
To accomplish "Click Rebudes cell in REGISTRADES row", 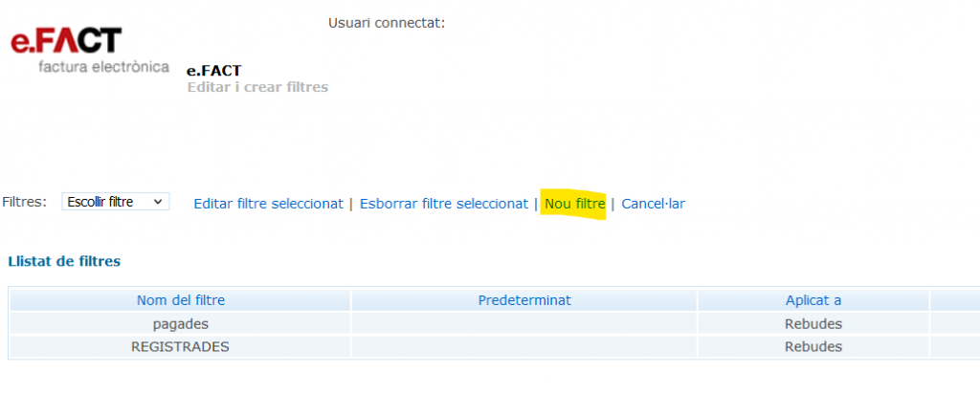I will coord(813,346).
